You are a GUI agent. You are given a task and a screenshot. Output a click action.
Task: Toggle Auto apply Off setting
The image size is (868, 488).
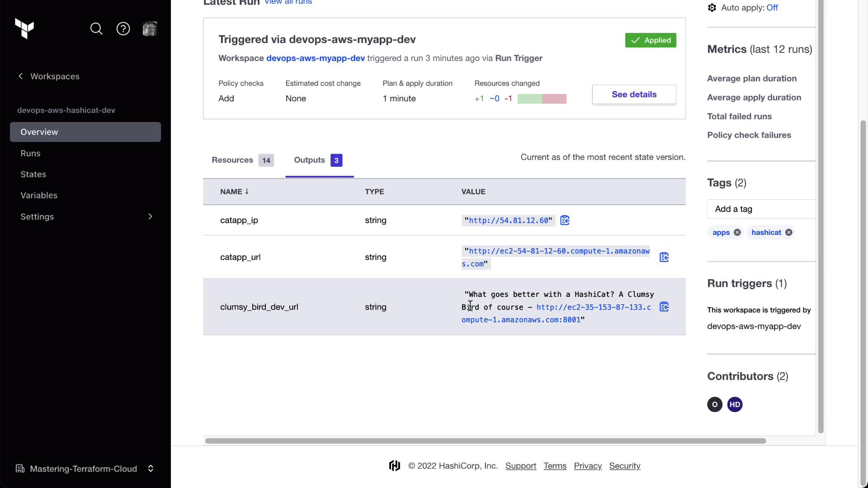coord(772,8)
